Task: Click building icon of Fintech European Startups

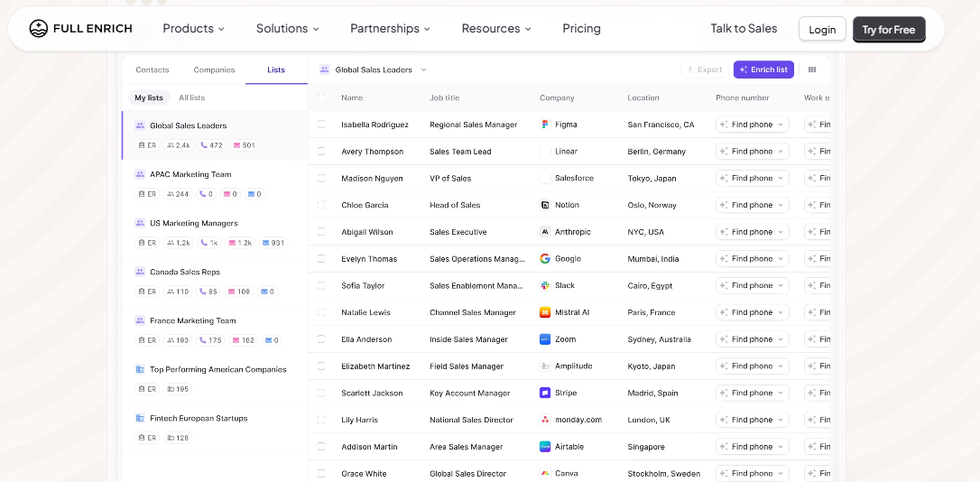Action: point(140,418)
